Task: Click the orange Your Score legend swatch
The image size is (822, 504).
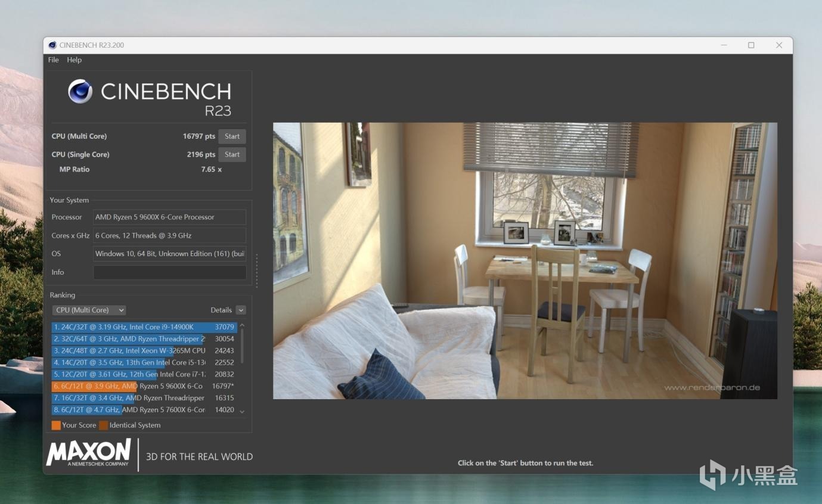Action: (x=56, y=425)
